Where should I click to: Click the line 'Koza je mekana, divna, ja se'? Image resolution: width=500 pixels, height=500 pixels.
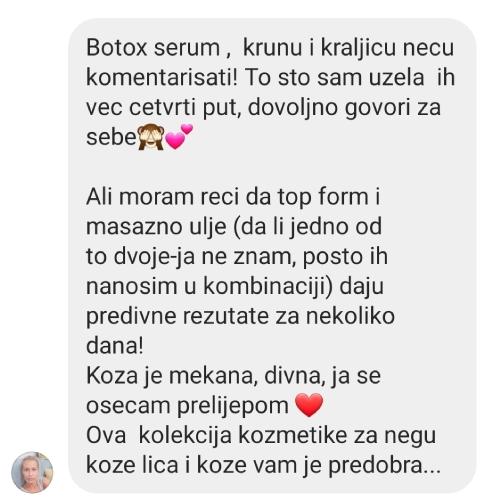[233, 376]
